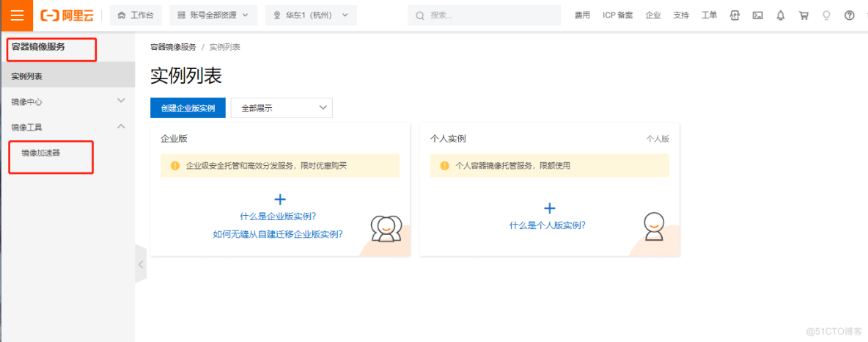Open the 支持 menu

682,15
